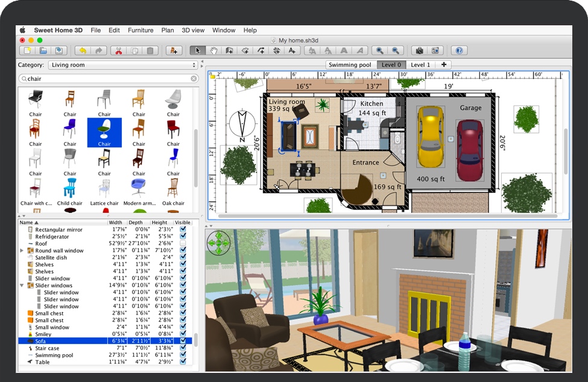
Task: Open the Category Living room dropdown
Action: [x=123, y=65]
